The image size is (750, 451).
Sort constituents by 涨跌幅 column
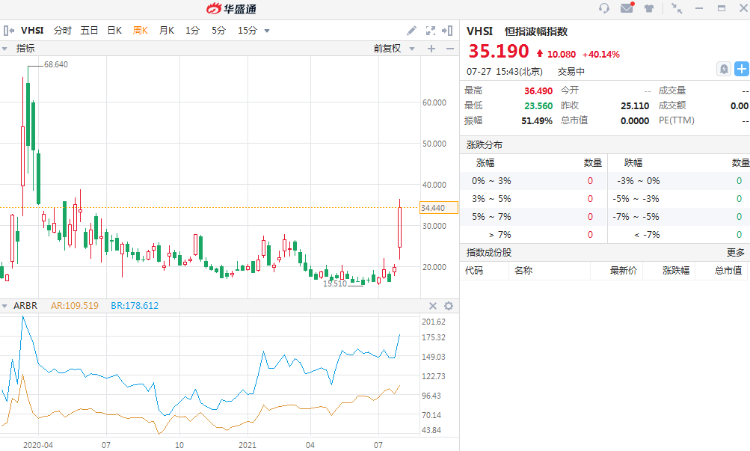click(x=676, y=271)
